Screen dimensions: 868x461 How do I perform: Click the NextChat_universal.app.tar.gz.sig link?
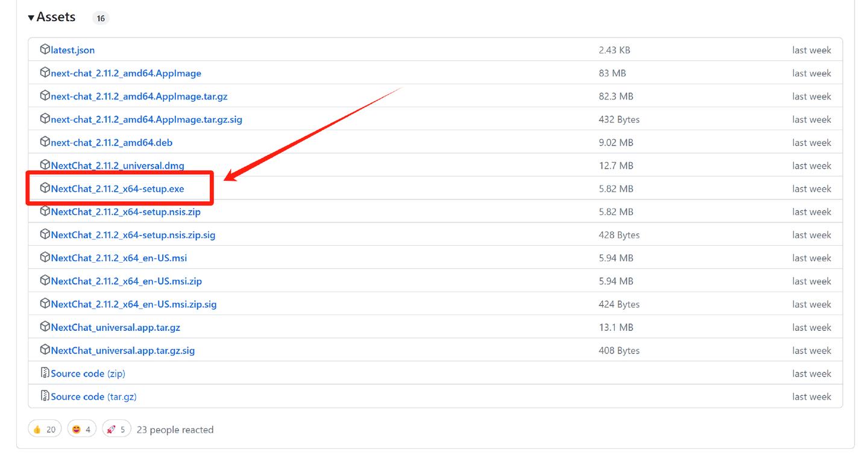click(123, 351)
